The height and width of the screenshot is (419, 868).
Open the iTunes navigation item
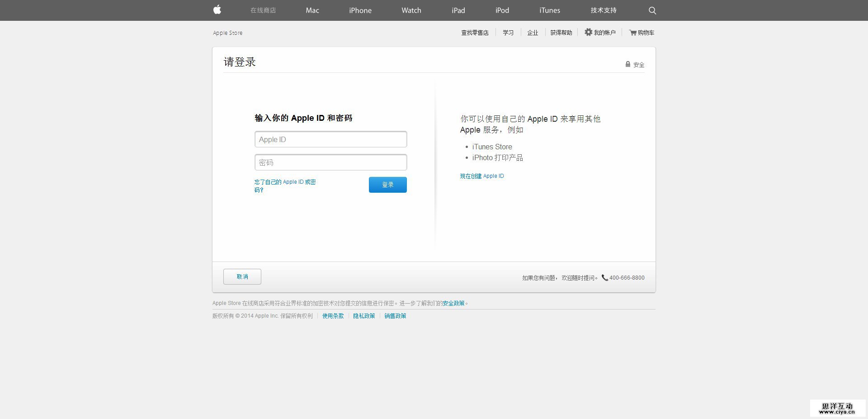(x=549, y=10)
